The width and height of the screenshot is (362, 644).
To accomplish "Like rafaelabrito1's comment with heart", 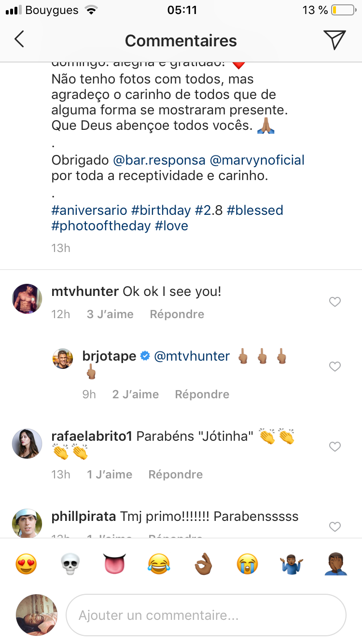I will (x=334, y=447).
